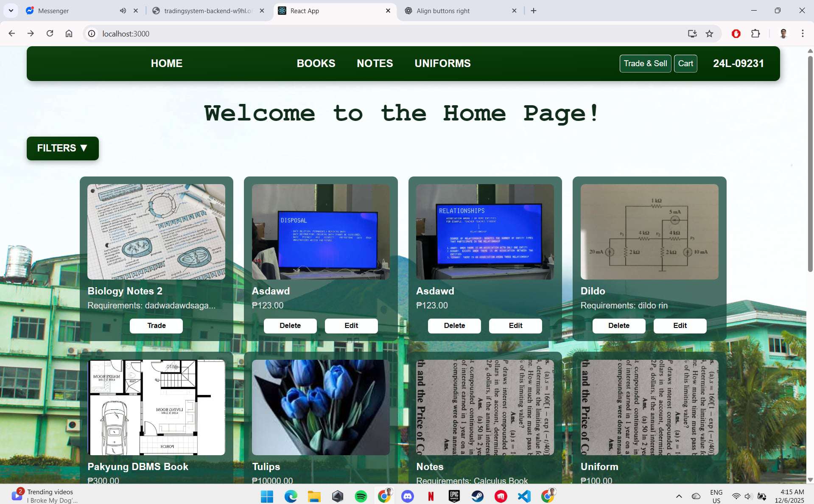Click the Trade & Sell button
Screen dimensions: 814x504
pos(645,63)
